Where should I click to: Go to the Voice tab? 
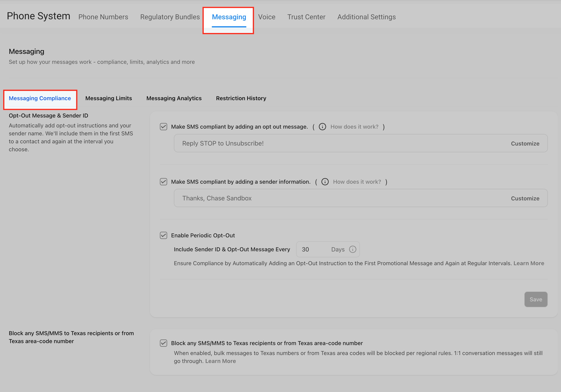[x=267, y=17]
